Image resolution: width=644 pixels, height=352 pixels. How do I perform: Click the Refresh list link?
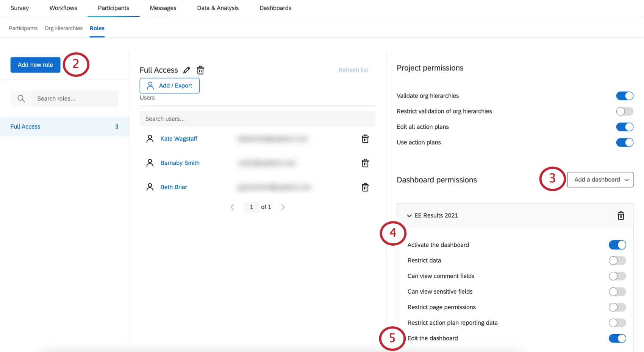tap(353, 70)
